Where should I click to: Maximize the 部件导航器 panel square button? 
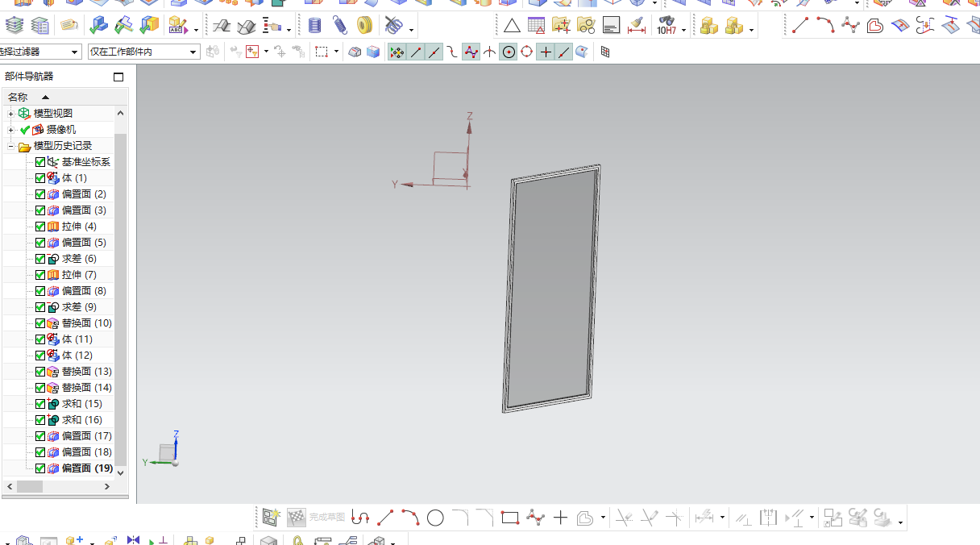(x=118, y=77)
